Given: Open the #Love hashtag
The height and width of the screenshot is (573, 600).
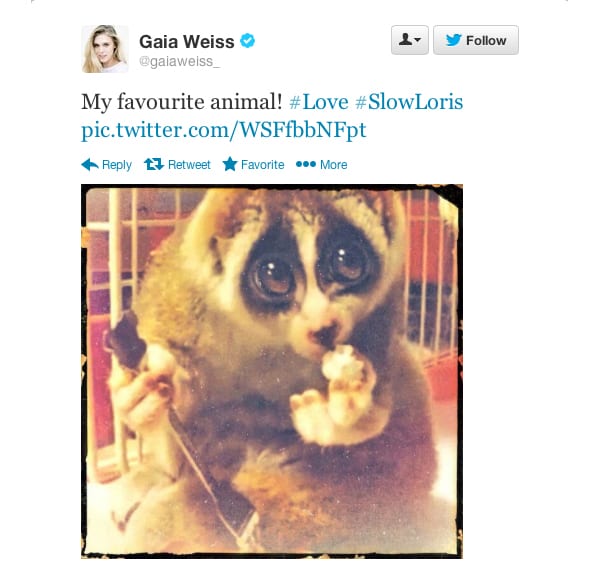Looking at the screenshot, I should tap(319, 102).
